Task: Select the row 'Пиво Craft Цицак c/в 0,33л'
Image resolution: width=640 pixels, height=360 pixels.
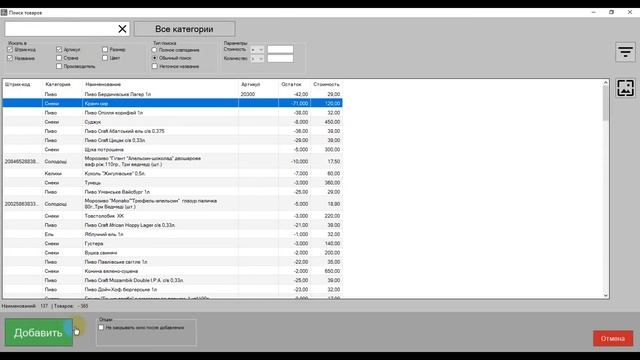Action: tap(173, 140)
